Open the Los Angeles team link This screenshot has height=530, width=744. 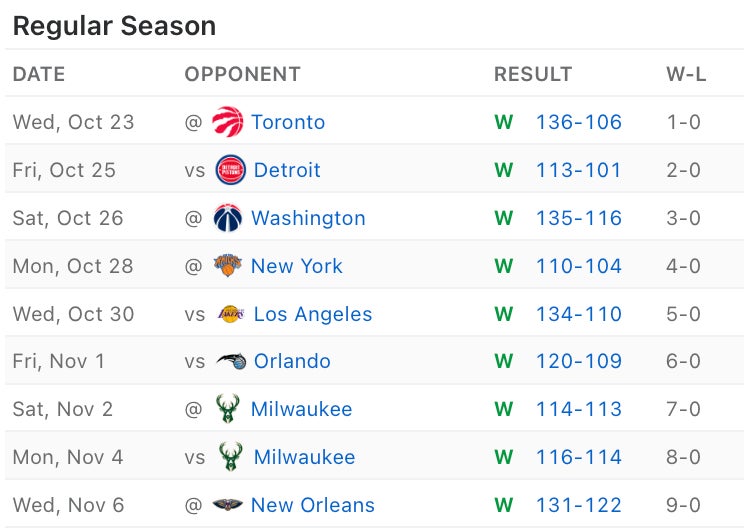313,314
